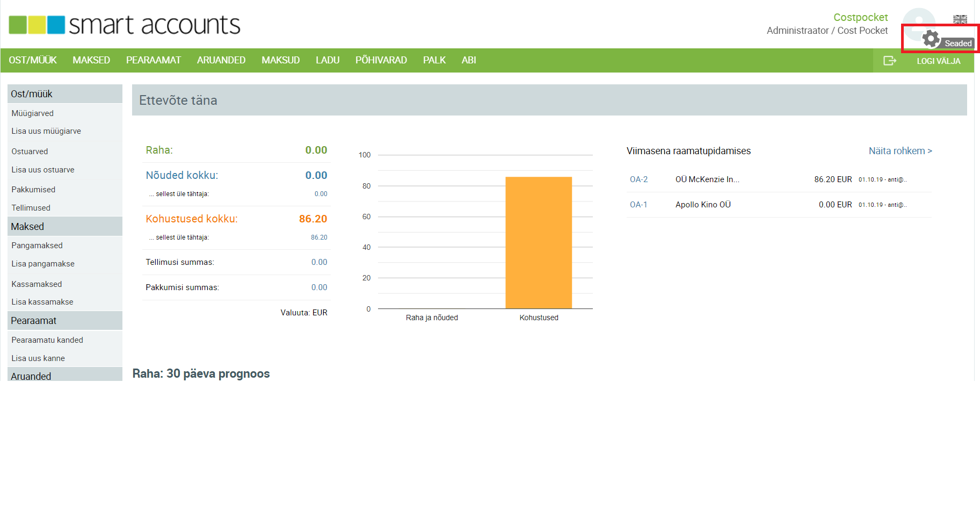Open the PEARAAMAT menu

click(x=154, y=60)
